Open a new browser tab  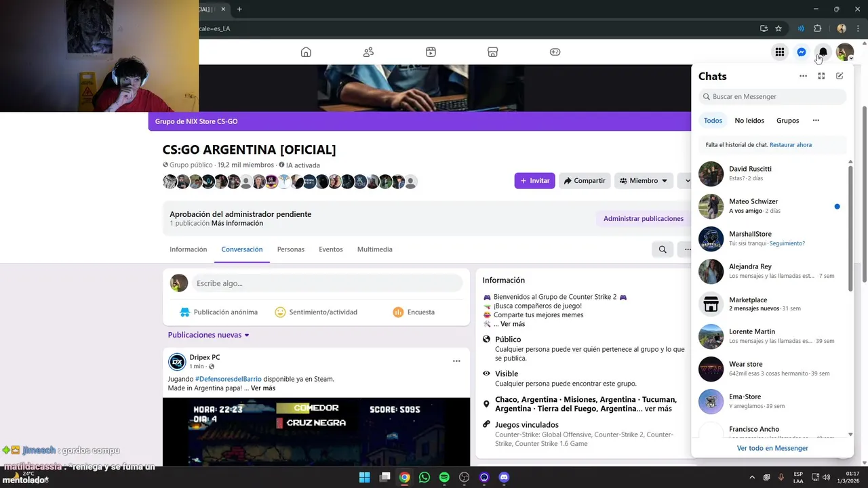pyautogui.click(x=239, y=9)
